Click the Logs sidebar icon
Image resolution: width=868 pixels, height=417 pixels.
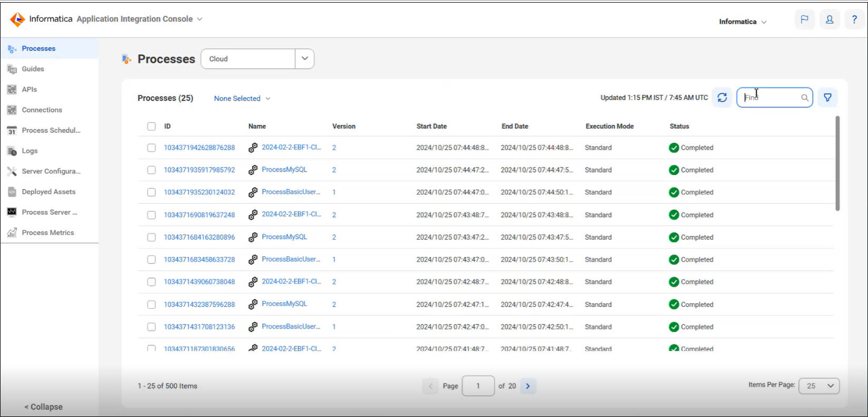coord(12,151)
